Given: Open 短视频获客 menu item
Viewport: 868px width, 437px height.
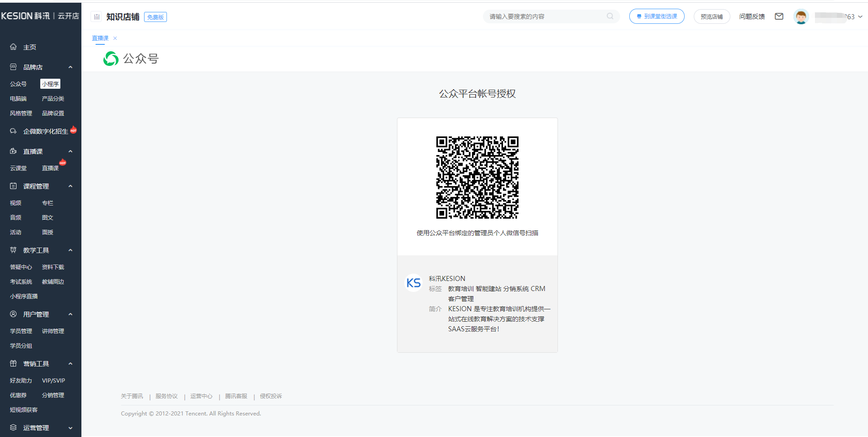Looking at the screenshot, I should pos(24,410).
